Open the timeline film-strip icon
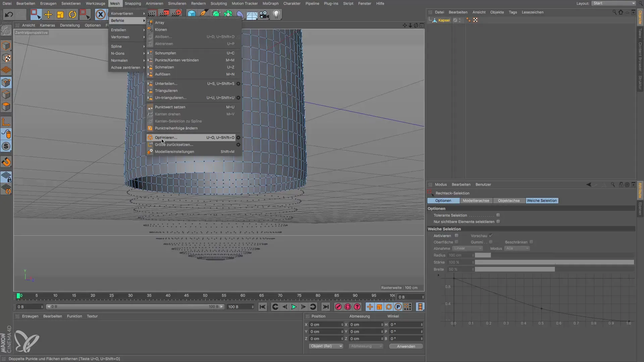 pos(420,307)
